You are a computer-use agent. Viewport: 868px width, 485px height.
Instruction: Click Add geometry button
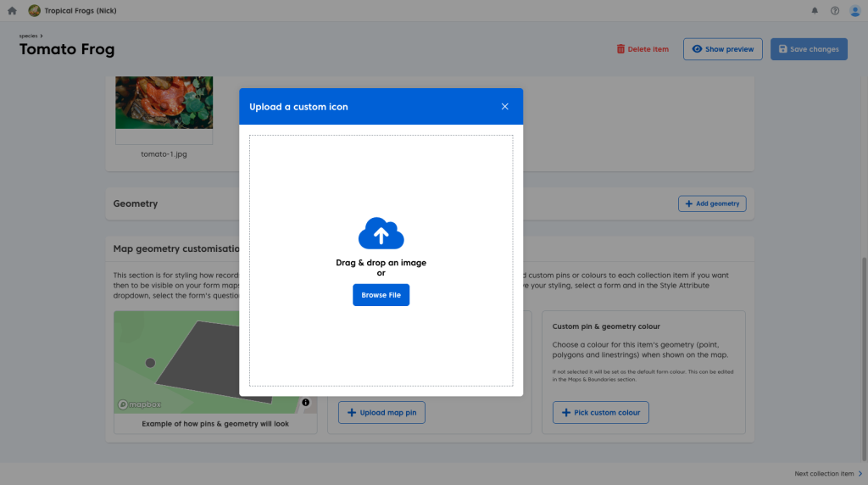coord(712,203)
